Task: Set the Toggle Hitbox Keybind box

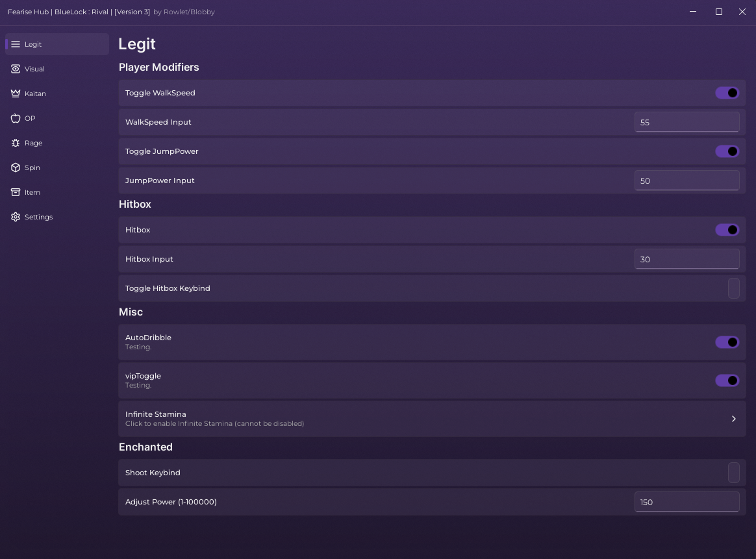Action: (x=733, y=288)
